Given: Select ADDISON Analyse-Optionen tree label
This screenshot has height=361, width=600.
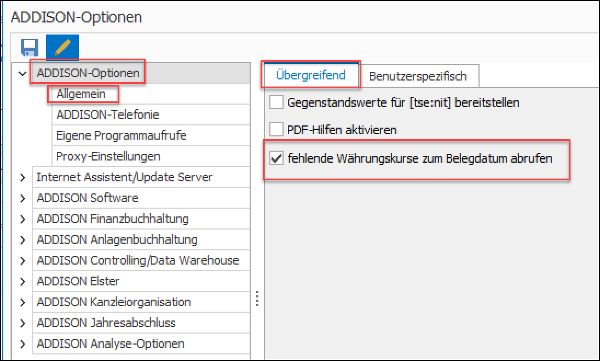Looking at the screenshot, I should coord(111,344).
